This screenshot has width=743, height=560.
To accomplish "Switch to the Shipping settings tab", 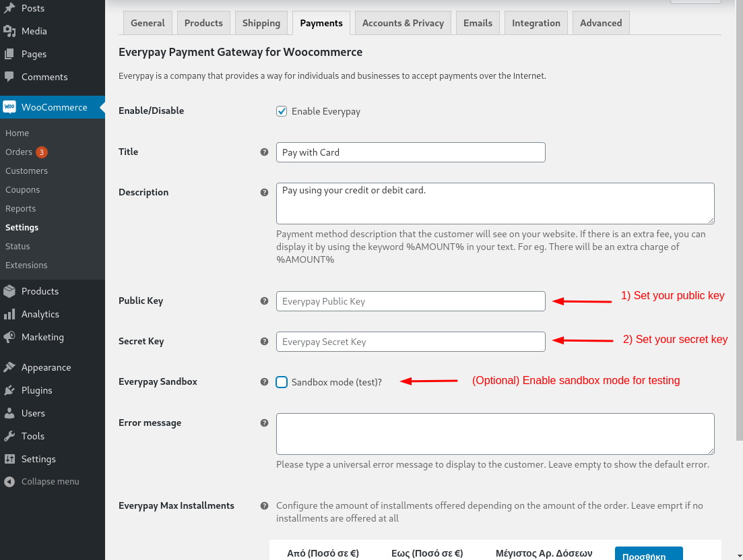I will [x=261, y=23].
